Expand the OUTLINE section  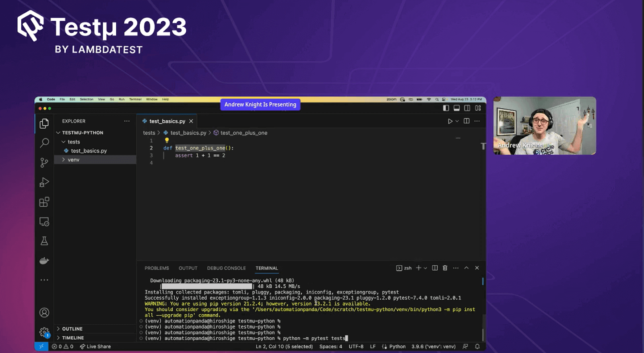point(95,329)
